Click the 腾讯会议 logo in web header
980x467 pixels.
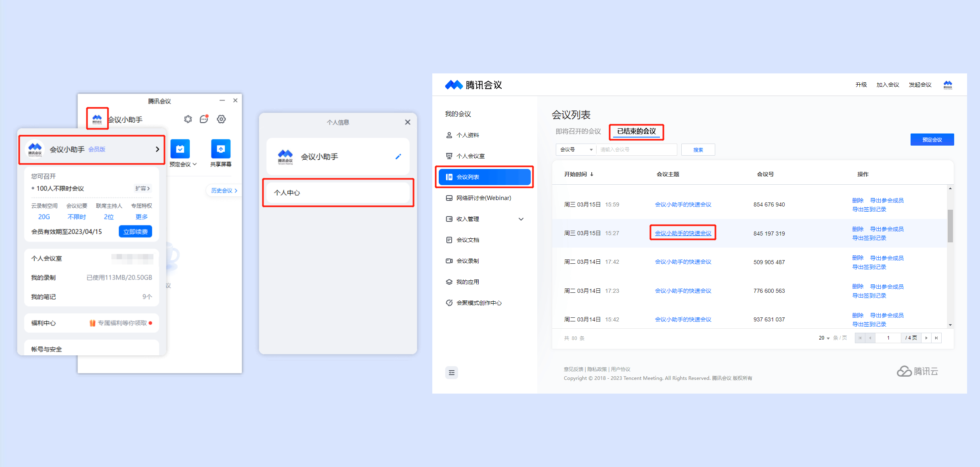coord(473,85)
